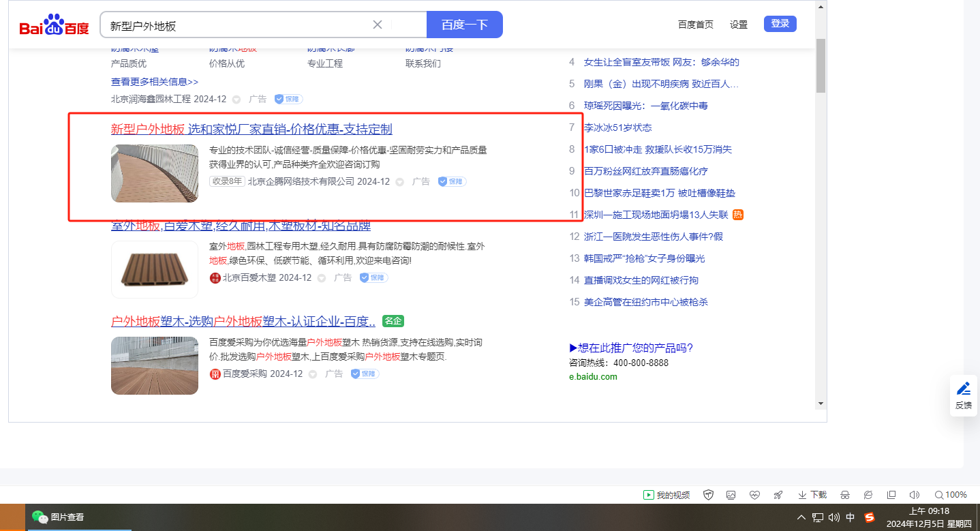Toggle the incognito glasses icon in status bar
This screenshot has width=980, height=531.
[845, 495]
